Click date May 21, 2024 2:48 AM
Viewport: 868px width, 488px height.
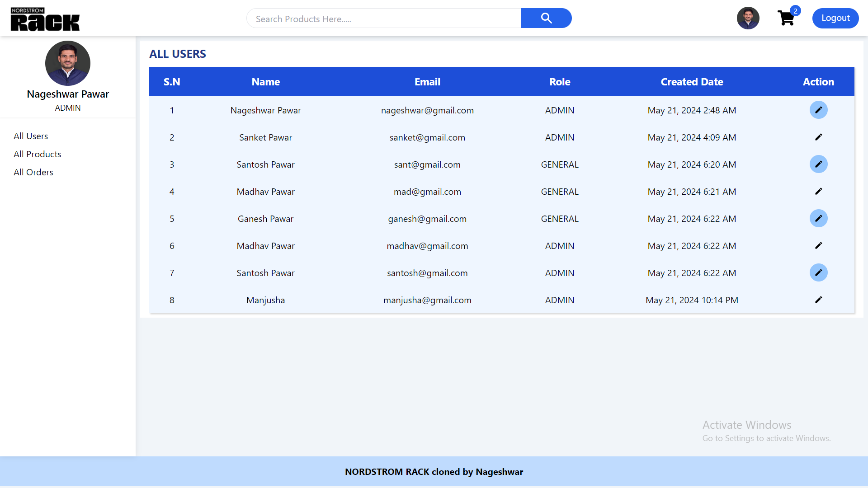pyautogui.click(x=692, y=110)
